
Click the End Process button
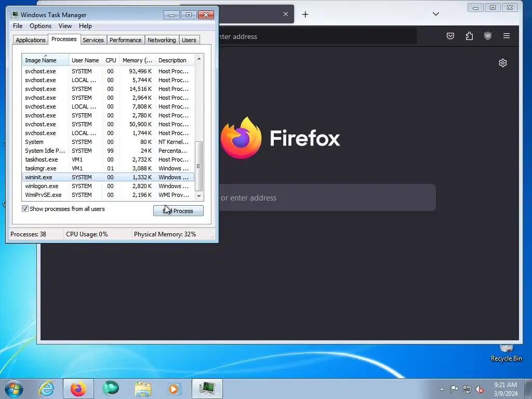(178, 211)
